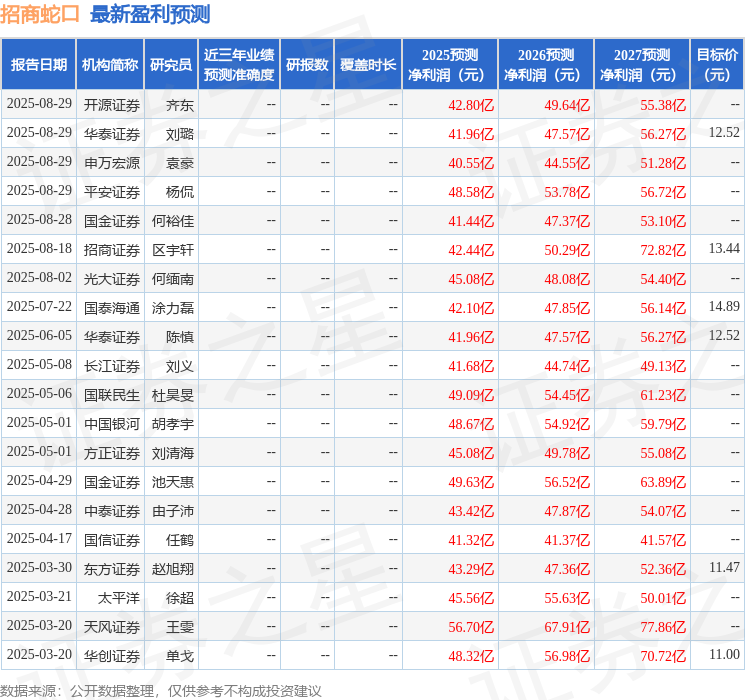Click 华创证券 institution cell

[112, 656]
